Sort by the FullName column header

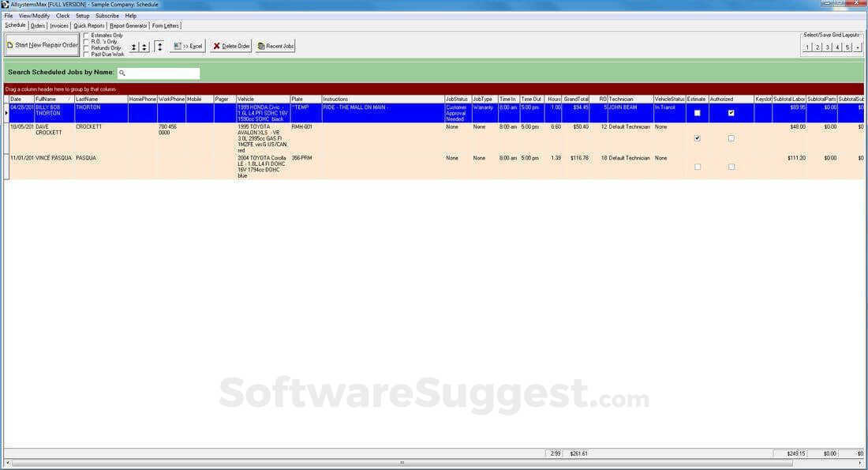(54, 100)
